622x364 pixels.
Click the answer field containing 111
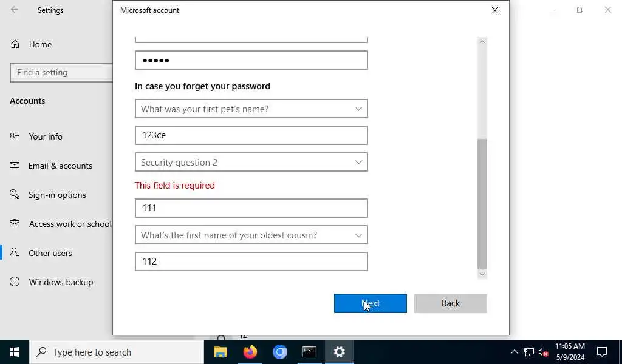(x=251, y=208)
